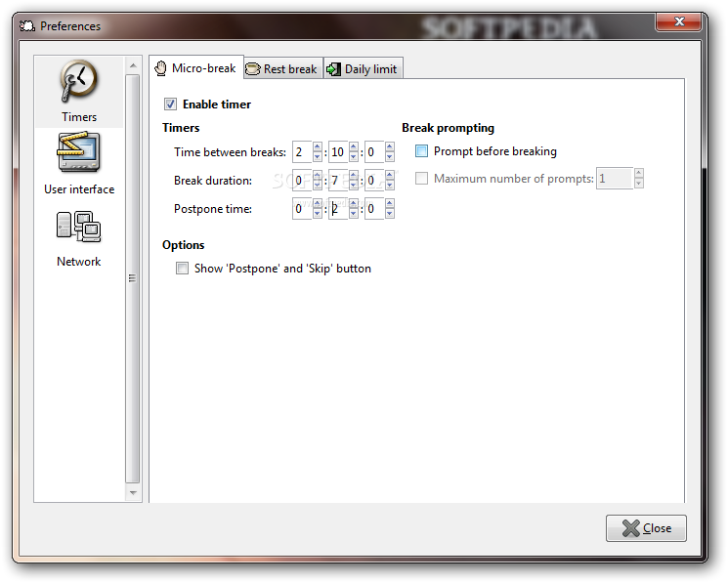Click the Break prompting heading
This screenshot has width=728, height=583.
tap(448, 128)
